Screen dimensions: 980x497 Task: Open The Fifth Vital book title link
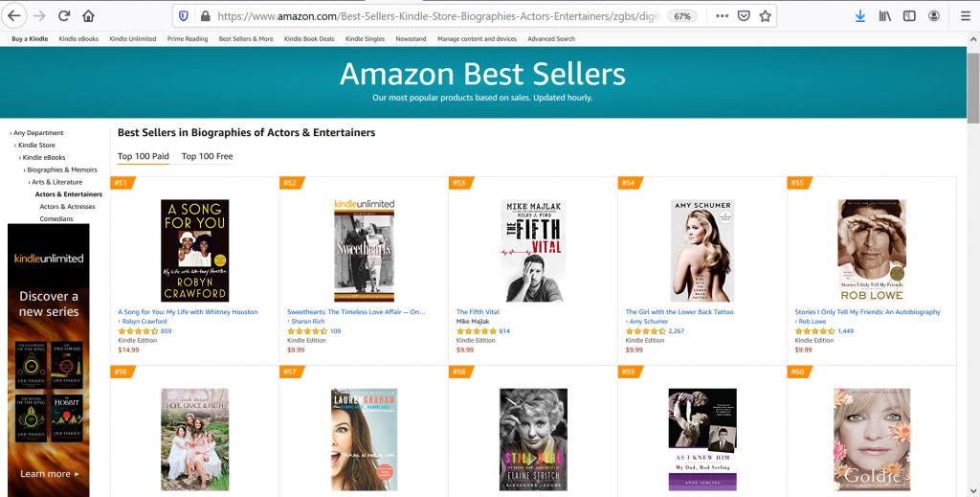pyautogui.click(x=478, y=312)
